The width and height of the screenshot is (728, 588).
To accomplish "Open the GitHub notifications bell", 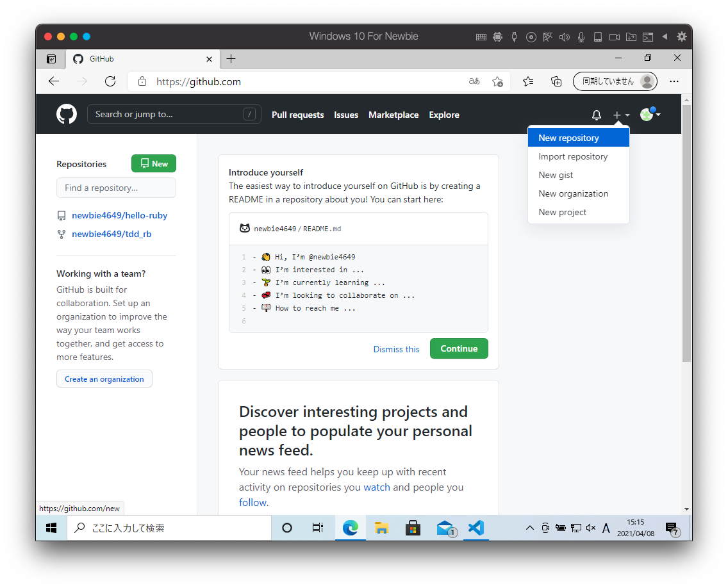I will 597,115.
